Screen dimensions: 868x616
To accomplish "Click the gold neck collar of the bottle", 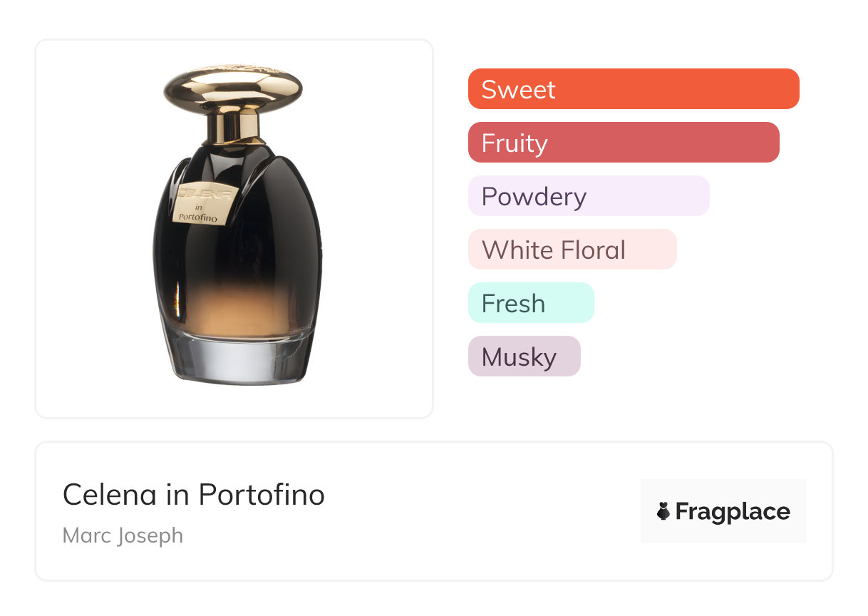I will pyautogui.click(x=233, y=128).
